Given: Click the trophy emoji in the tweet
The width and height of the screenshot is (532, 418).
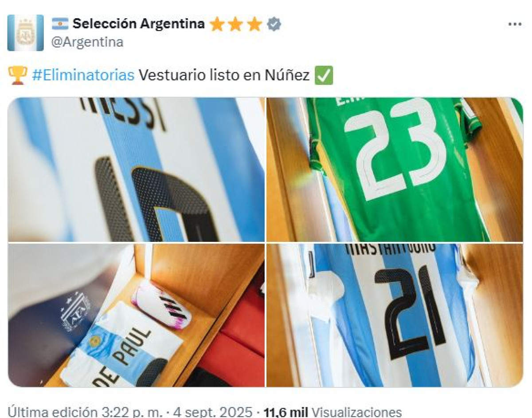Looking at the screenshot, I should tap(18, 75).
